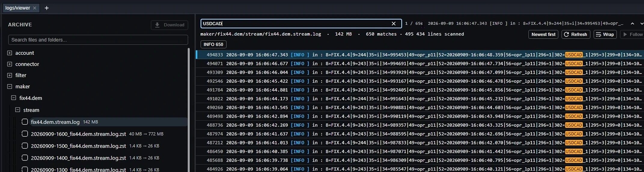
Task: Select log line 490260
Action: [x=420, y=108]
